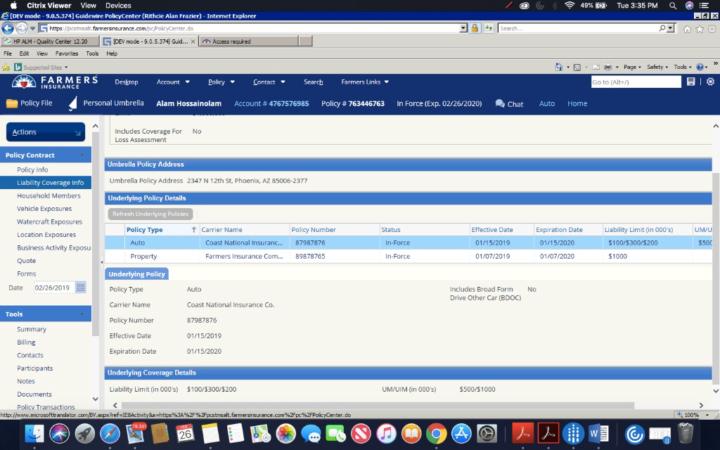Open Photos app in the dock
The height and width of the screenshot is (450, 720).
pyautogui.click(x=286, y=433)
